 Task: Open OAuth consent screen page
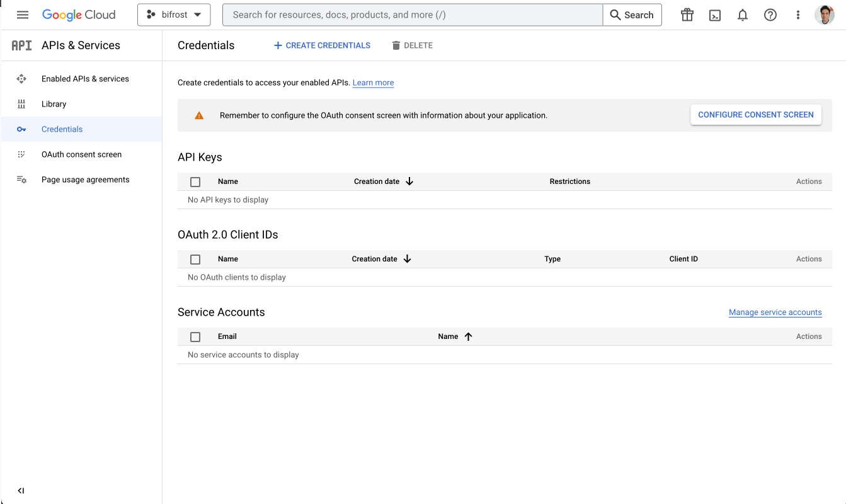point(81,154)
